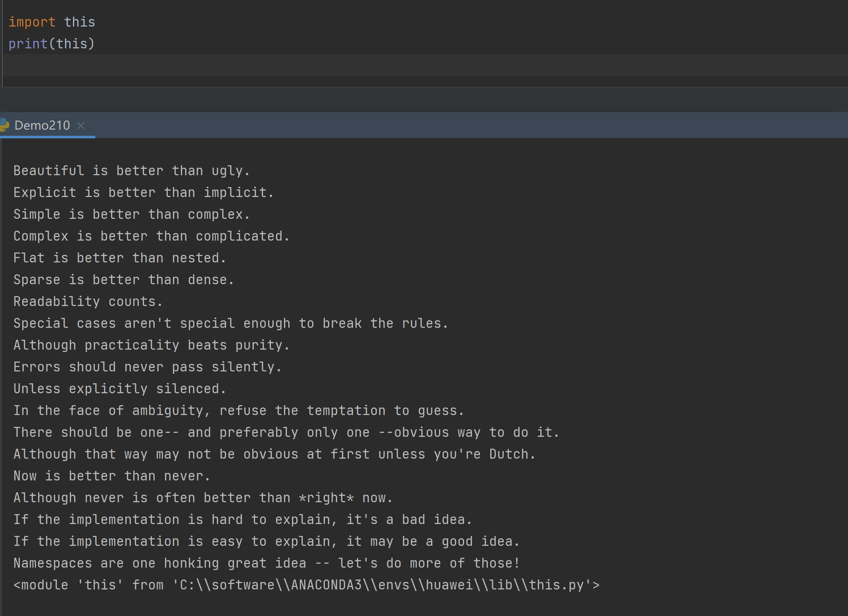Click 'this' module name after import

coord(80,22)
